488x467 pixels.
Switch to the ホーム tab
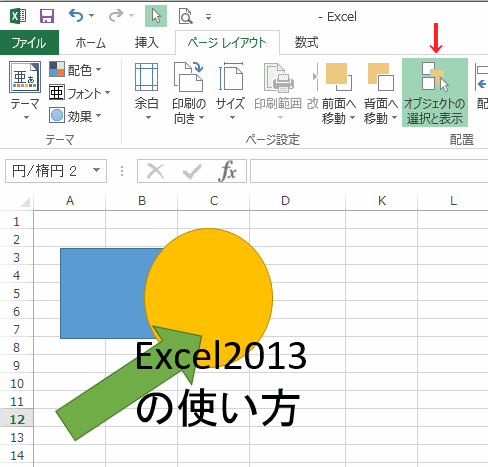90,43
